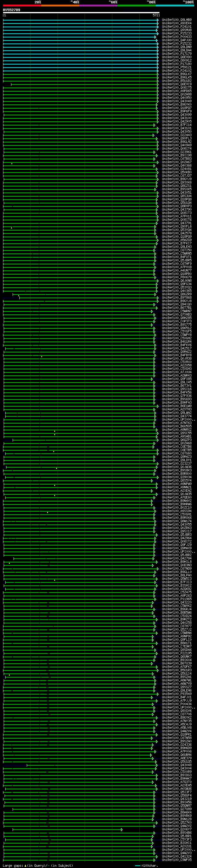Open hit UniRef100_A7P011
The image size is (197, 868).
[177, 216]
